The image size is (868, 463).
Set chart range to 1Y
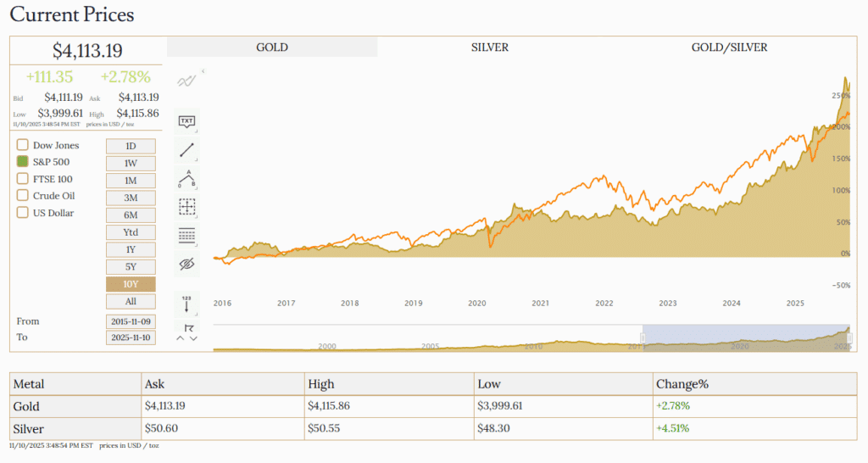tap(131, 249)
